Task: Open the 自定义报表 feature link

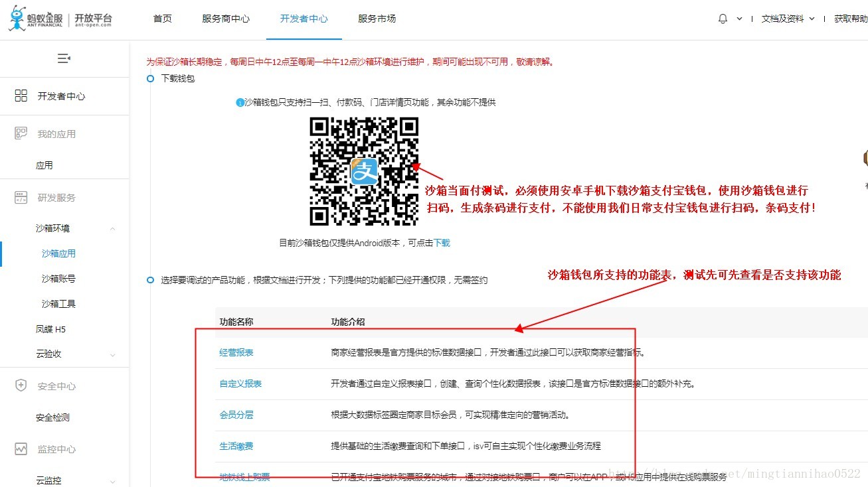Action: 240,383
